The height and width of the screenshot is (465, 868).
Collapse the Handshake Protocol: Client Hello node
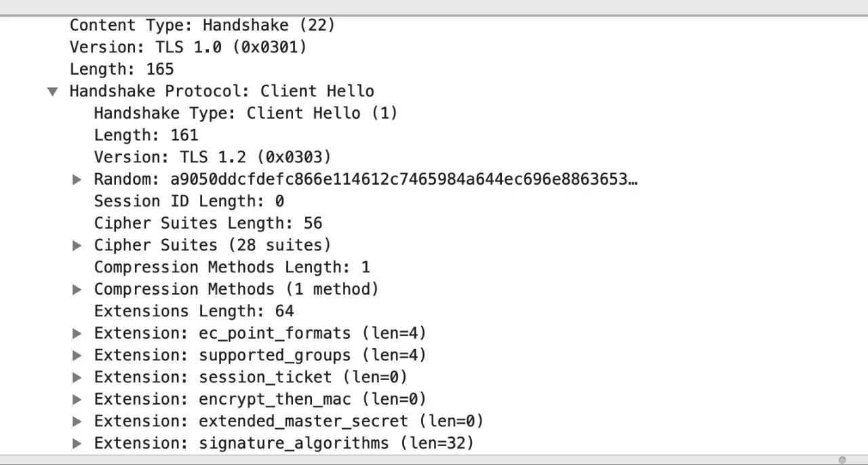pos(52,92)
